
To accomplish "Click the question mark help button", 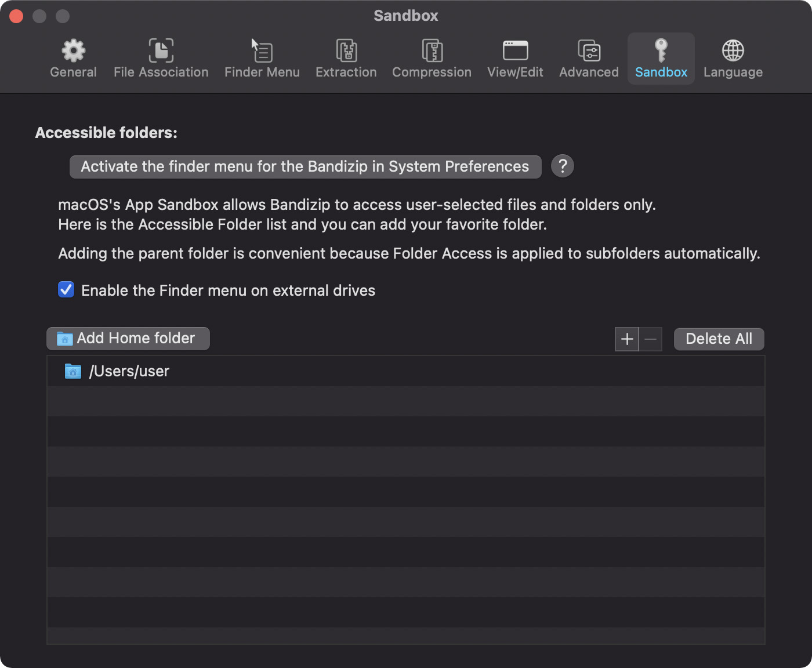I will pyautogui.click(x=562, y=166).
